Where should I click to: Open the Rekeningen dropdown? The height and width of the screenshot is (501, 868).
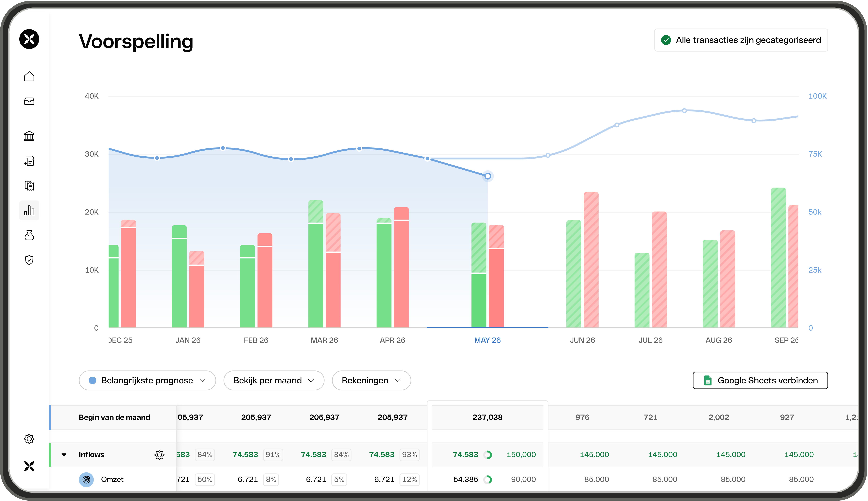pos(371,380)
